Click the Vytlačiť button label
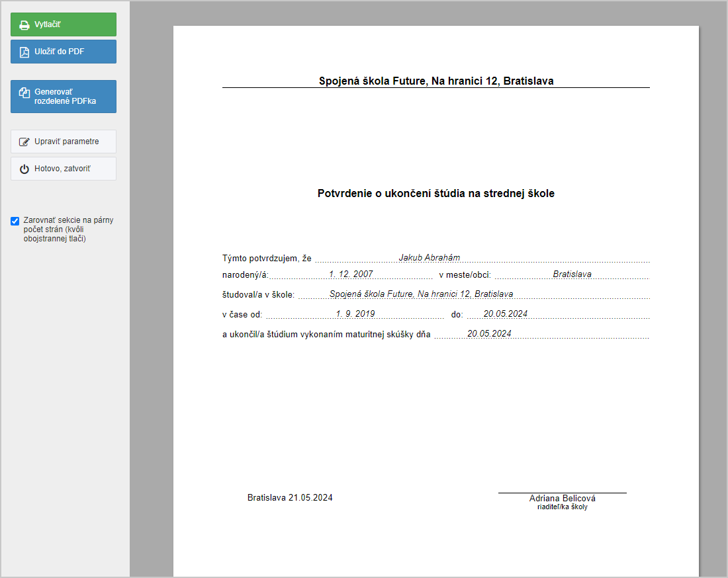This screenshot has height=578, width=728. click(48, 24)
